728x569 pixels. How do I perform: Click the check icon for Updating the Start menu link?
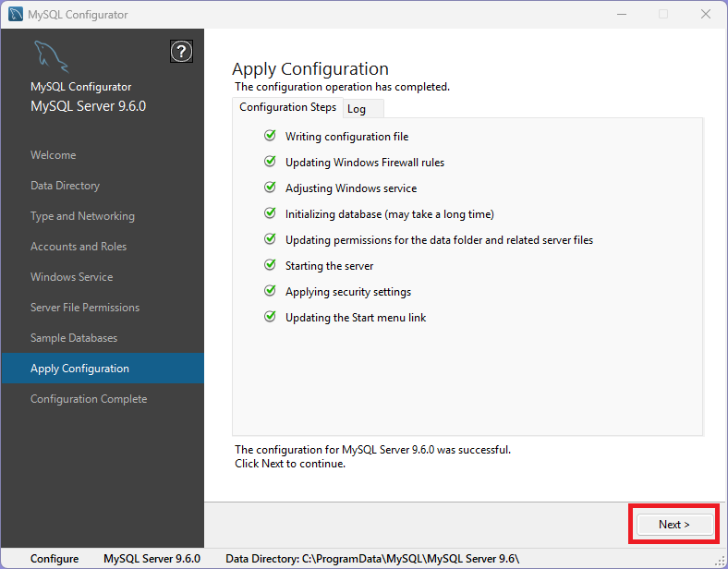pyautogui.click(x=270, y=317)
